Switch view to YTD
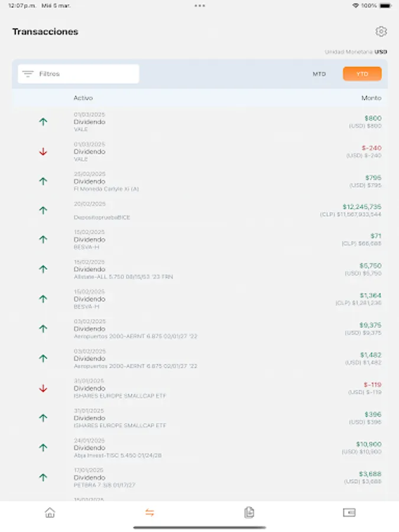Screen dimensions: 399x532 click(x=362, y=73)
